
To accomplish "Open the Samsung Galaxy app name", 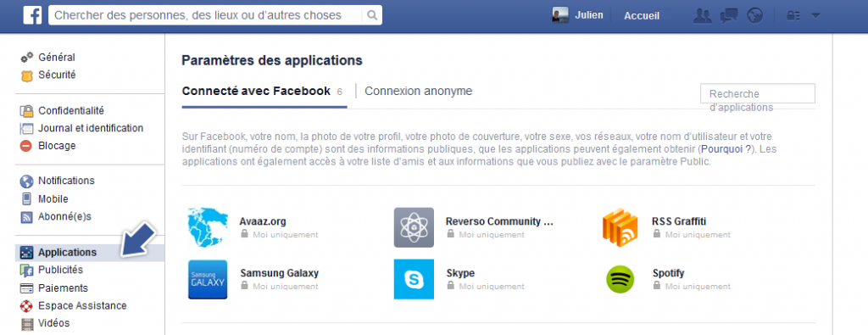I will (280, 273).
